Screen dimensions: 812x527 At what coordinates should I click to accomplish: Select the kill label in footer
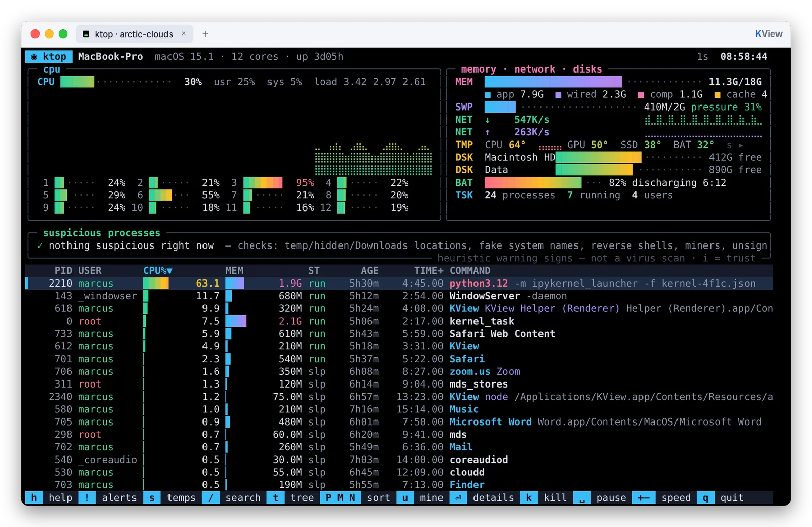coord(555,498)
